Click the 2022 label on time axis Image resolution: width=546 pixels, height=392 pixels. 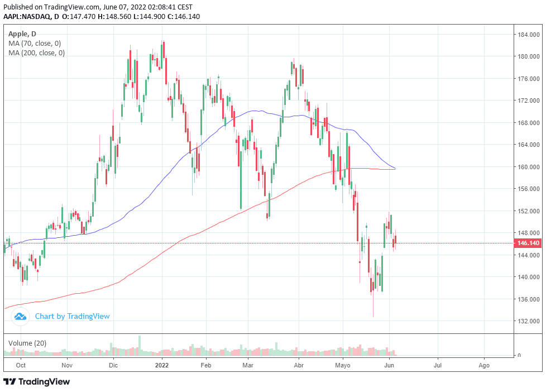coord(162,365)
